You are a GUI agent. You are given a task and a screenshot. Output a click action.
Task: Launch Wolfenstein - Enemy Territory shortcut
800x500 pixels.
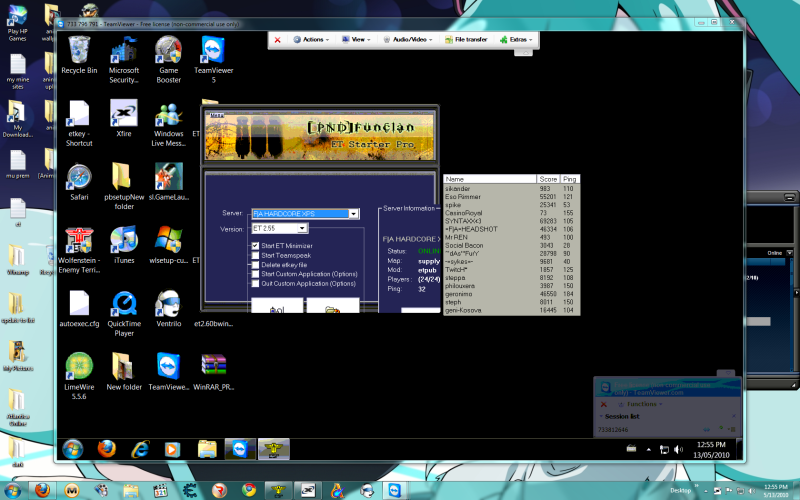pyautogui.click(x=79, y=250)
